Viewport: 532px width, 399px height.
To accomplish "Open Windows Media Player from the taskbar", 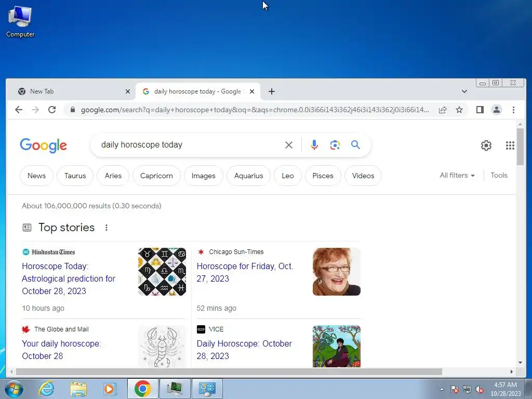I will (110, 389).
